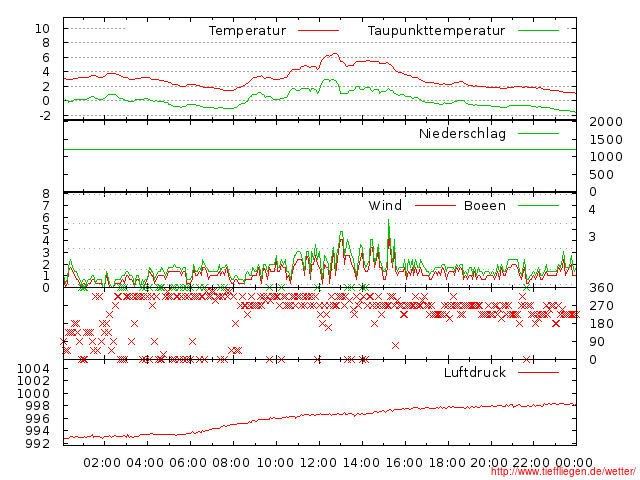The image size is (640, 480).
Task: Click the red Wind legend line
Action: click(x=435, y=205)
